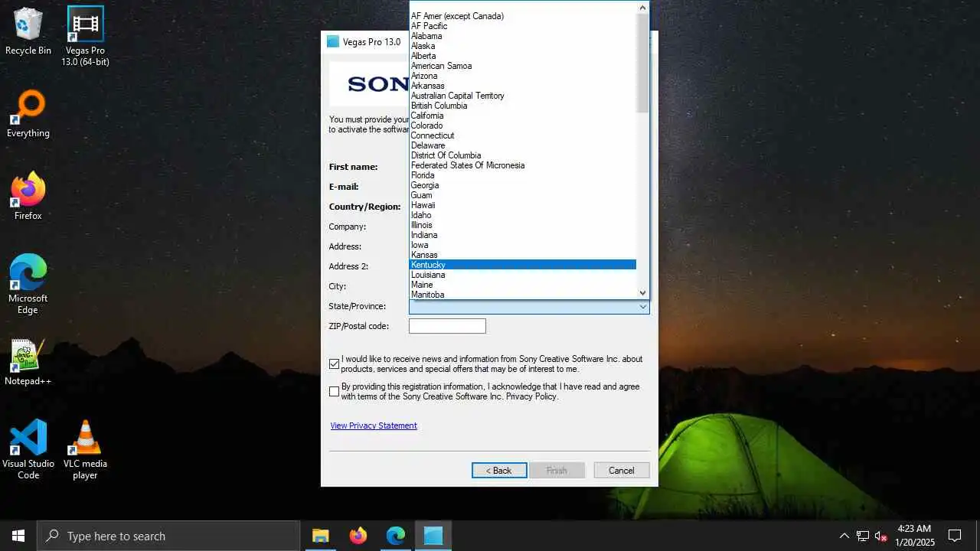Select Arkansas from the state list

[523, 86]
